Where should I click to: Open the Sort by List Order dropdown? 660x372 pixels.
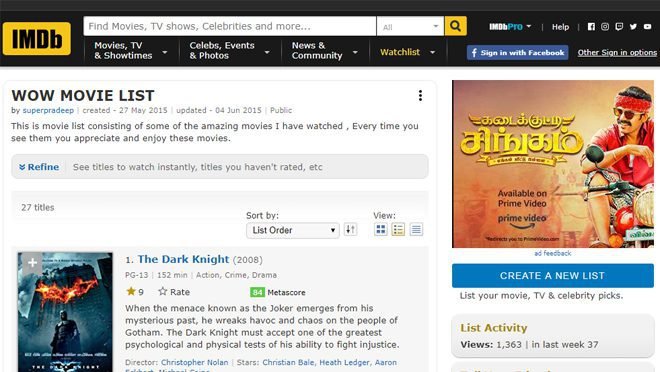click(293, 230)
